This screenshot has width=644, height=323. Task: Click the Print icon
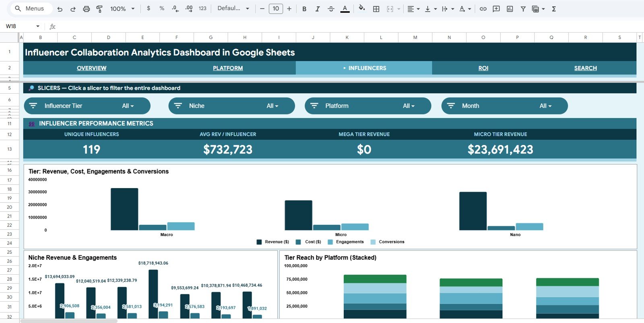tap(86, 9)
